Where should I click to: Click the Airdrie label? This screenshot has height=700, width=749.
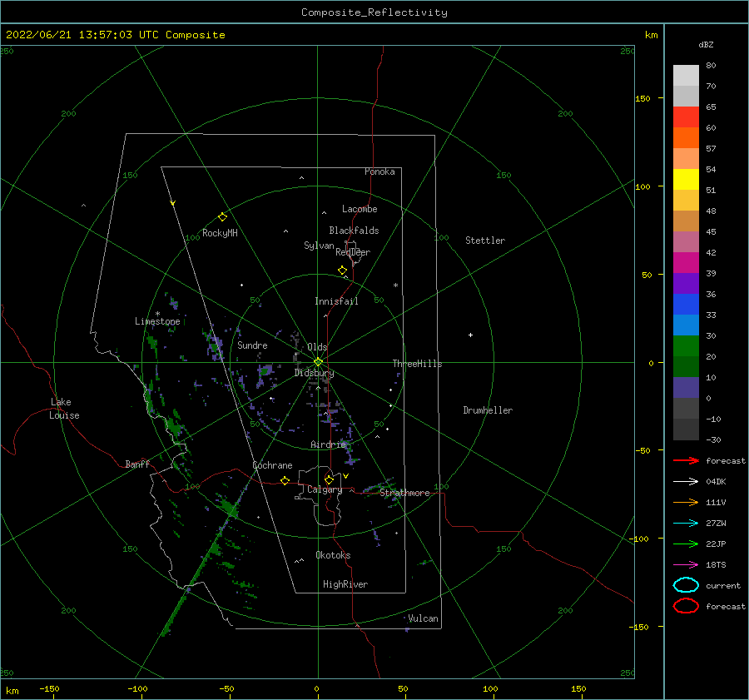tap(328, 444)
